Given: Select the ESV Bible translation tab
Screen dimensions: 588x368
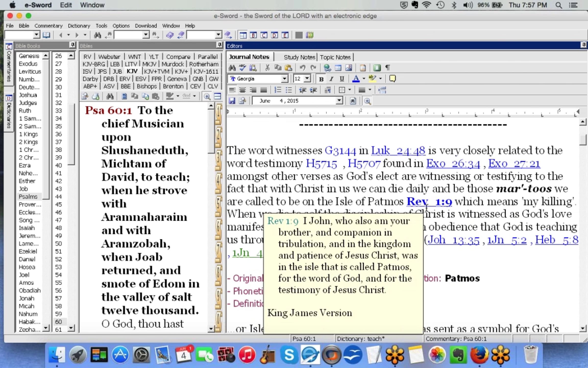Looking at the screenshot, I should point(141,79).
